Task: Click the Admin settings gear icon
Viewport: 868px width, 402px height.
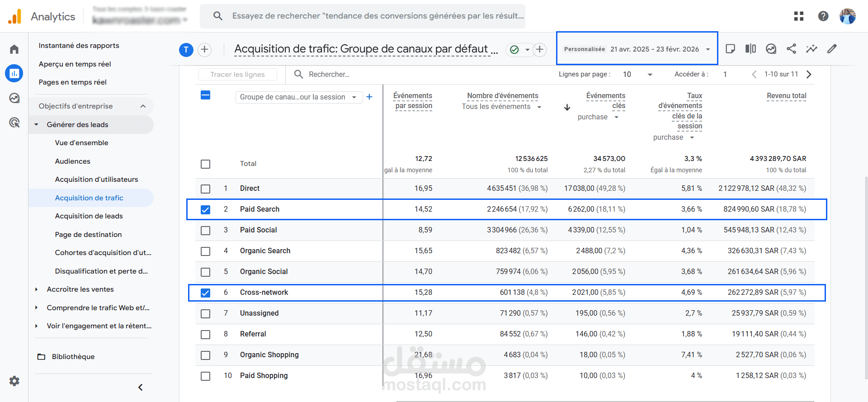Action: click(14, 381)
